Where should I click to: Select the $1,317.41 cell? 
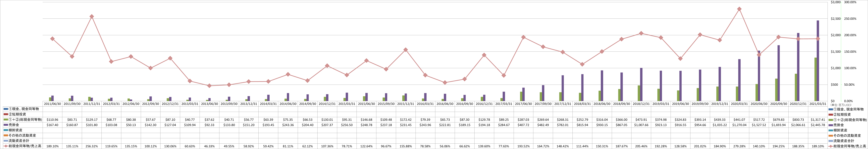818,120
